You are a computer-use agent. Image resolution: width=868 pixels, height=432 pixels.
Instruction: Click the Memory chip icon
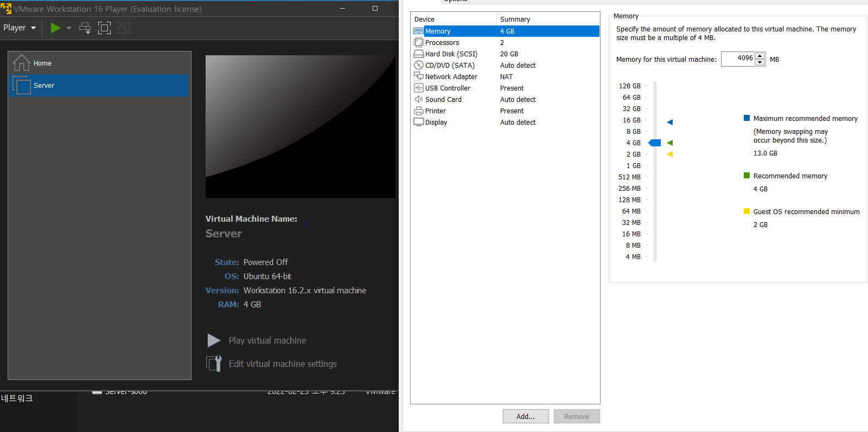pyautogui.click(x=419, y=31)
